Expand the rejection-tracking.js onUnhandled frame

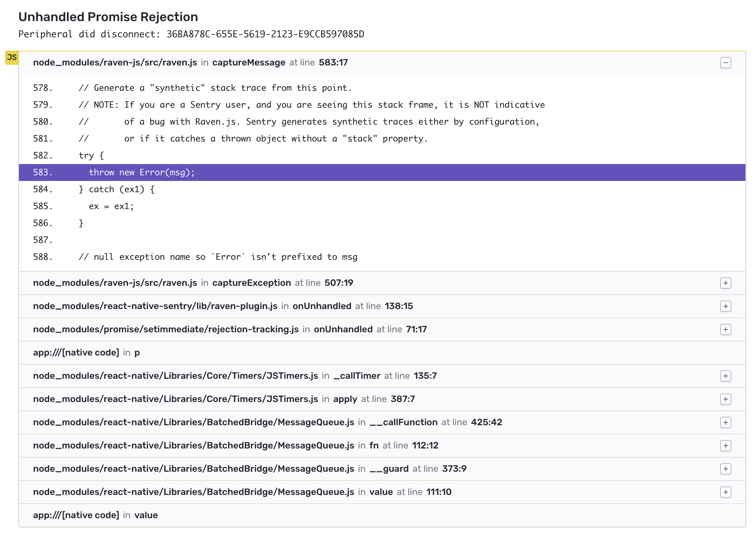tap(726, 329)
